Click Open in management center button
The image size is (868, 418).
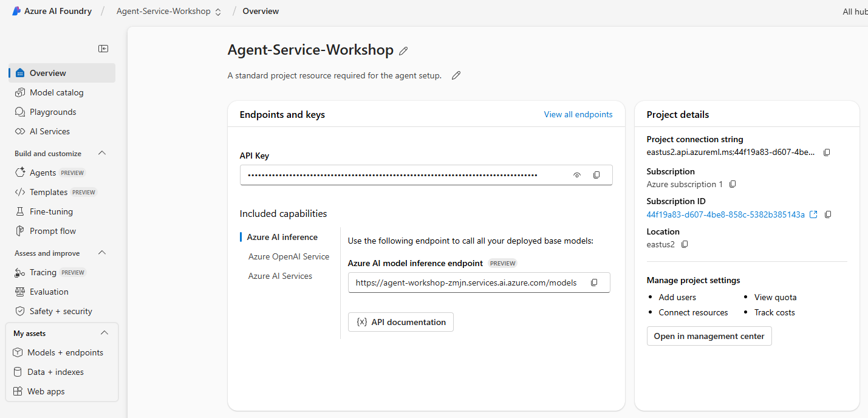pos(709,336)
